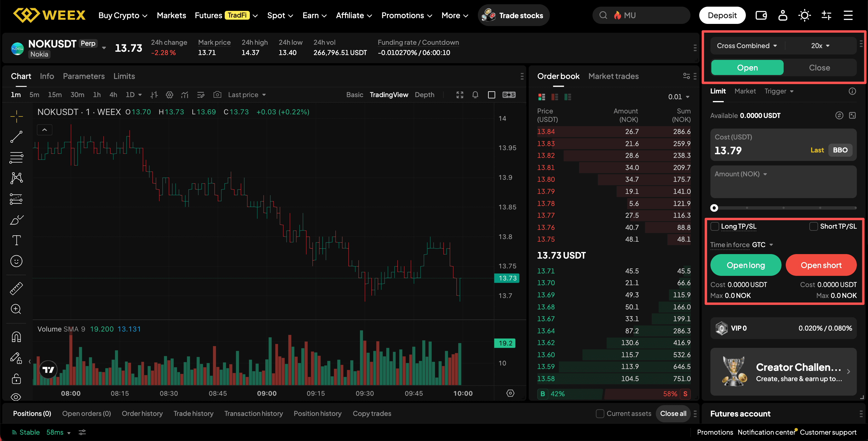Open the forecasting and measurement tools
This screenshot has height=441, width=868.
tap(16, 199)
